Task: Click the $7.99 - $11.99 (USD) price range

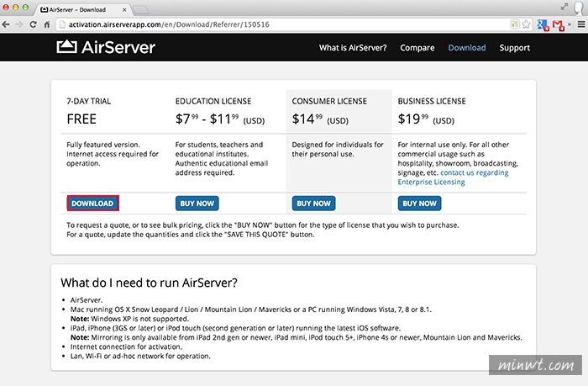Action: [x=220, y=119]
